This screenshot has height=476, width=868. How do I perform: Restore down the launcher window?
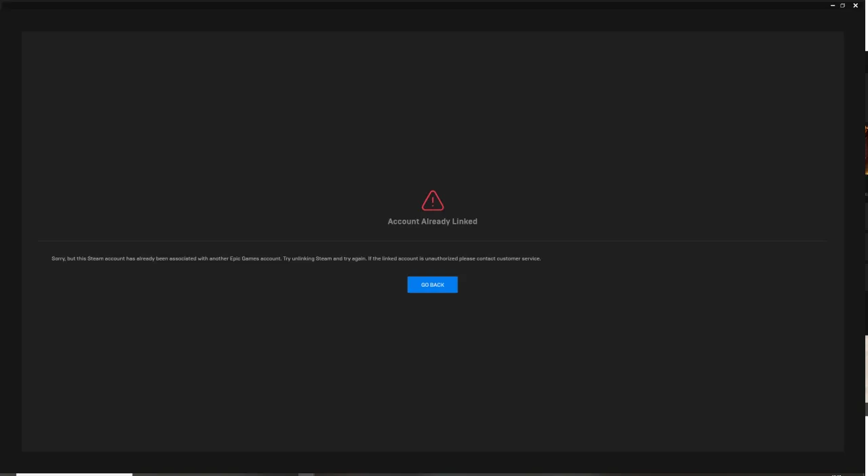coord(843,5)
